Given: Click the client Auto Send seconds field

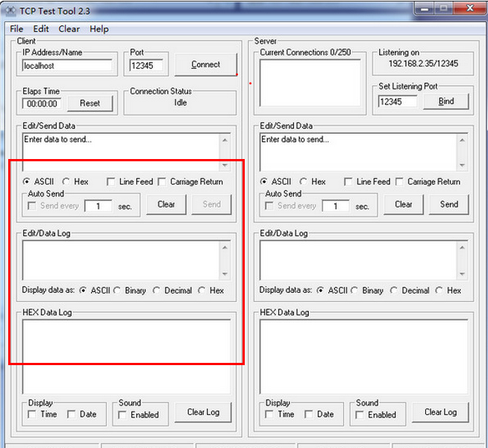Looking at the screenshot, I should click(x=98, y=206).
